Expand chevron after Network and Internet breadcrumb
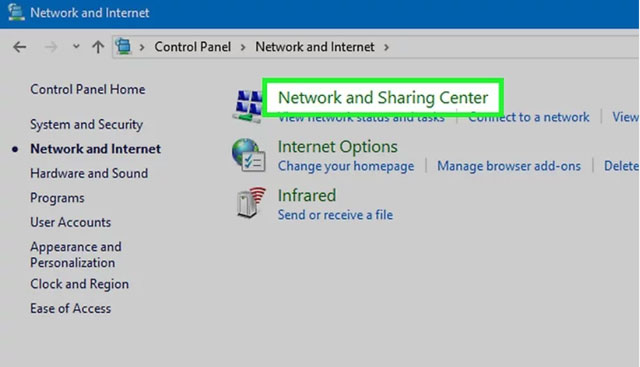This screenshot has width=640, height=367. pos(386,47)
